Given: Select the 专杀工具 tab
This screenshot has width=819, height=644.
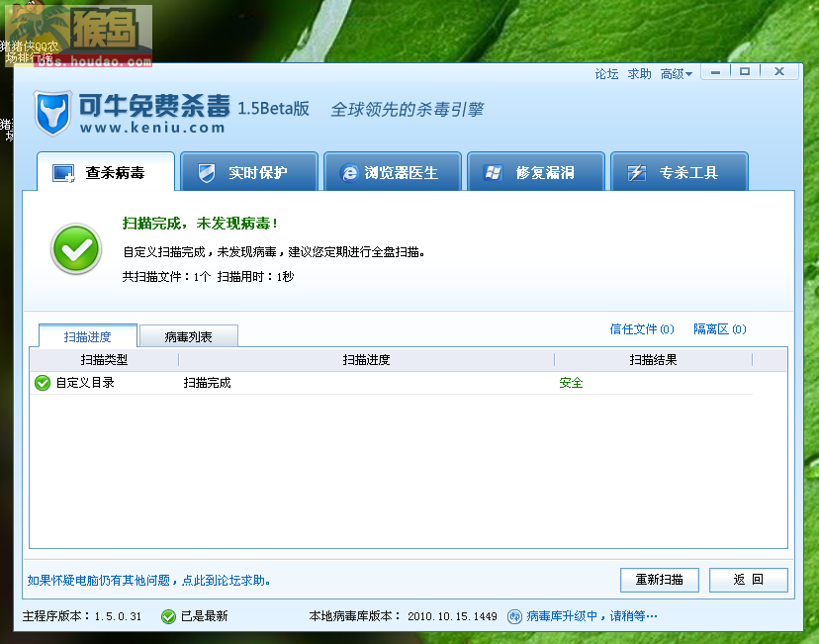Looking at the screenshot, I should point(679,172).
